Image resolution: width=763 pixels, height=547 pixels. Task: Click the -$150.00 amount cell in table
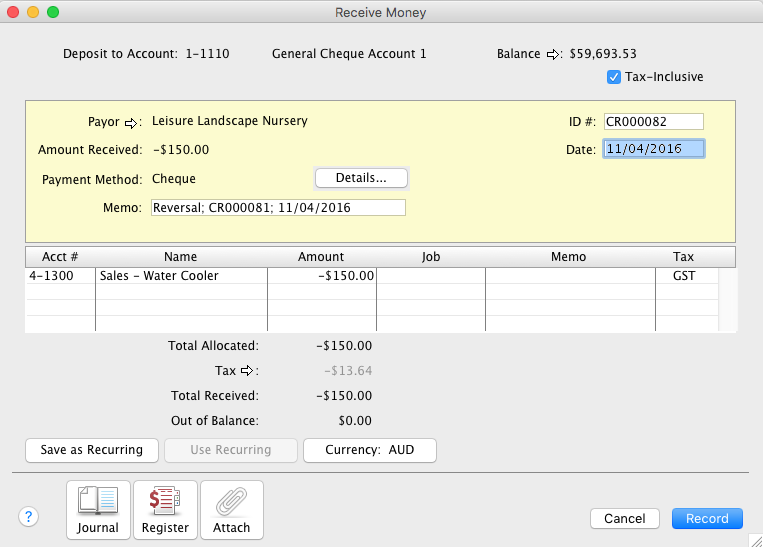[321, 276]
